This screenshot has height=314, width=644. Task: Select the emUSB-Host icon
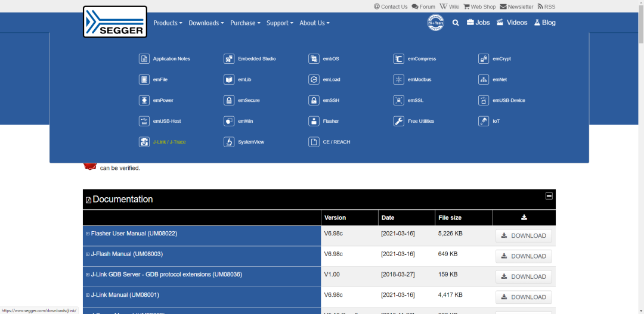point(144,121)
